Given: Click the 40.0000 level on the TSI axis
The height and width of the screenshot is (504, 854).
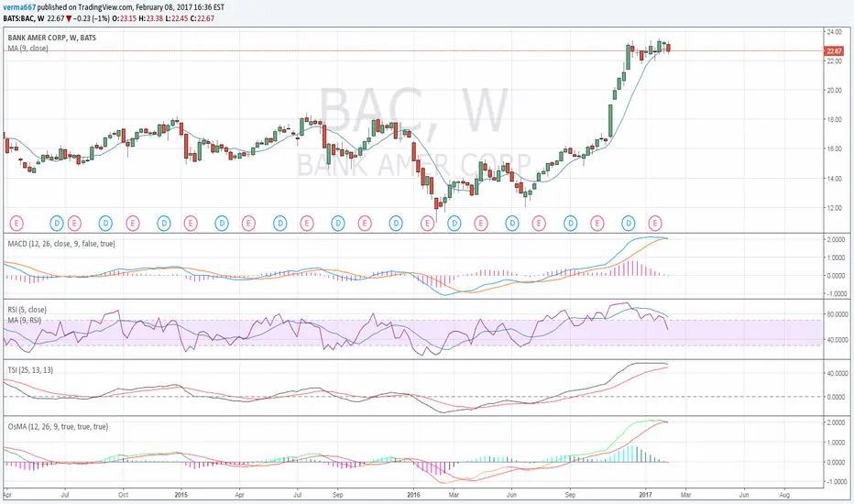Looking at the screenshot, I should click(836, 374).
